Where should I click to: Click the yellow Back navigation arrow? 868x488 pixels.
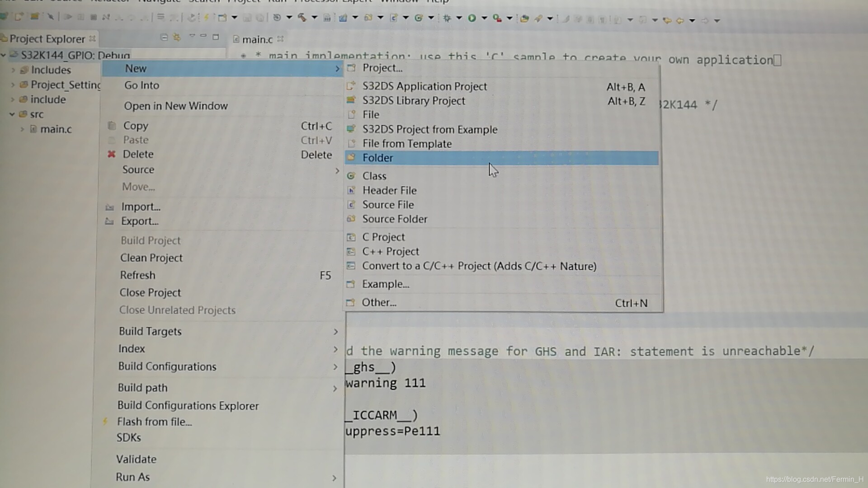(x=680, y=20)
